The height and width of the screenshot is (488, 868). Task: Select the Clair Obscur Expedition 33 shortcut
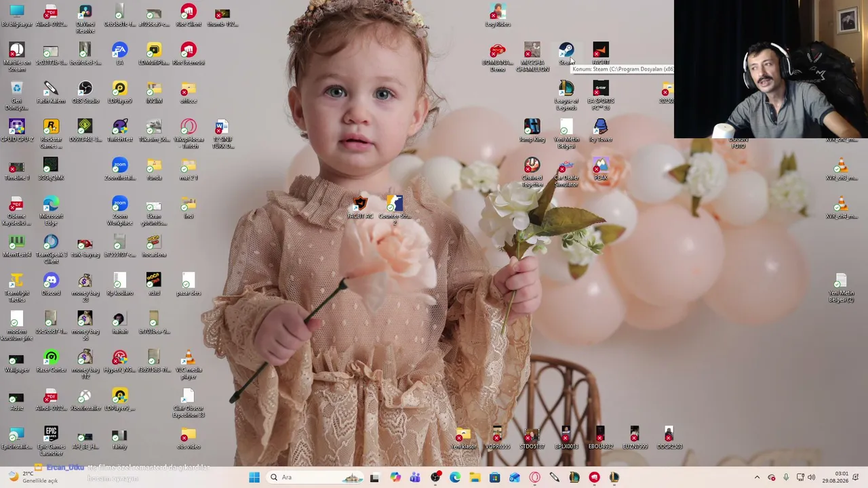[x=189, y=404]
